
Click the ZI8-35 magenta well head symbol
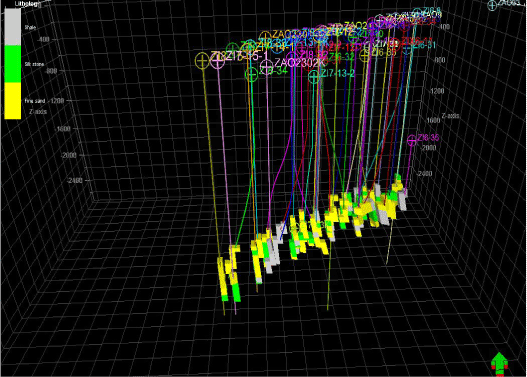[x=412, y=140]
